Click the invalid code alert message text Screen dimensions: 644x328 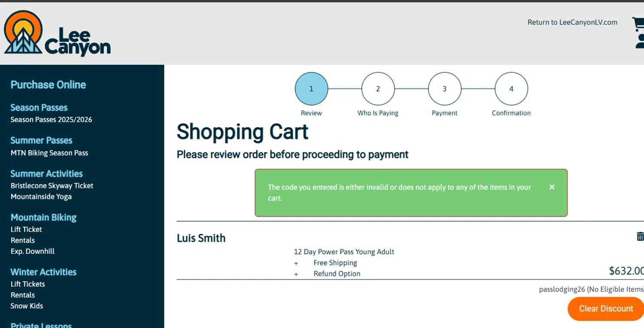(399, 193)
